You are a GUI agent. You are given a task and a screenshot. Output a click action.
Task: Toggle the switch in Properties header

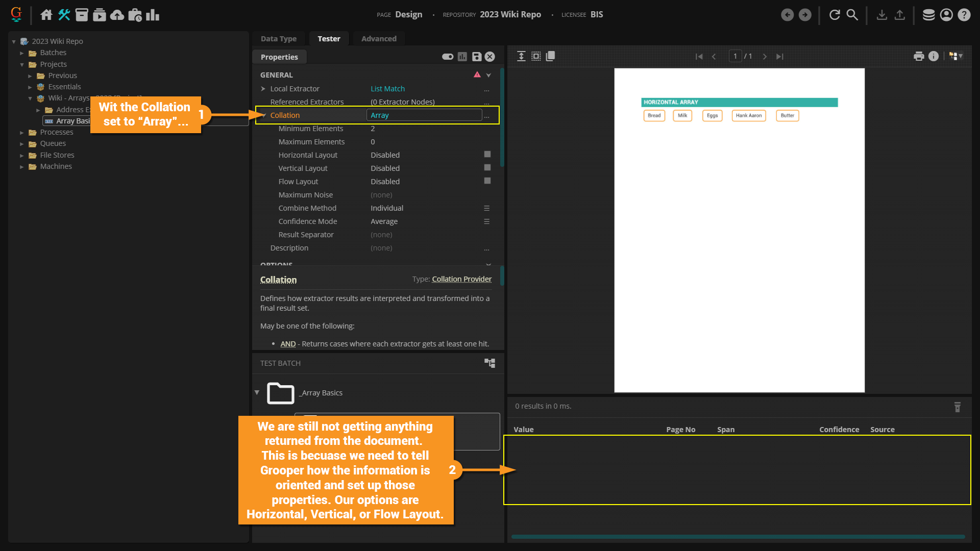(x=448, y=57)
